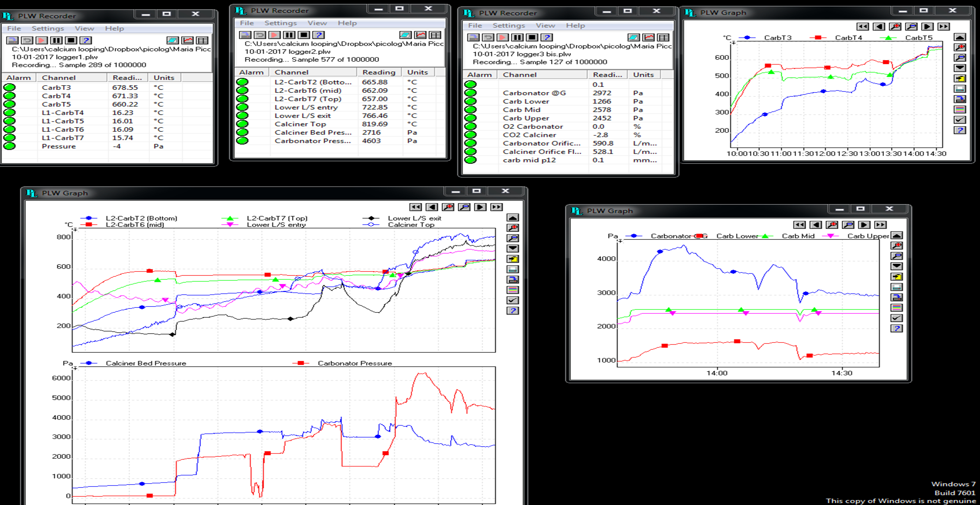Pause recording in the logger1 recorder window
Image resolution: width=980 pixels, height=505 pixels.
(x=57, y=40)
